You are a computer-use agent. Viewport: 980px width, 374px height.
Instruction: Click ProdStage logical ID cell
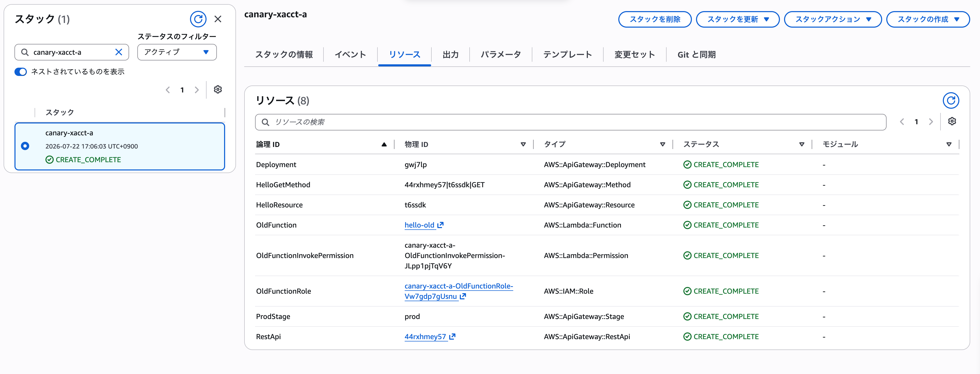(x=273, y=316)
